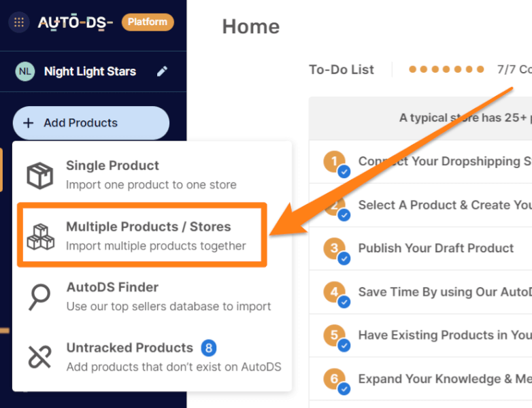Toggle step 1 Connect Your Dropshipping checkmark

[x=344, y=171]
